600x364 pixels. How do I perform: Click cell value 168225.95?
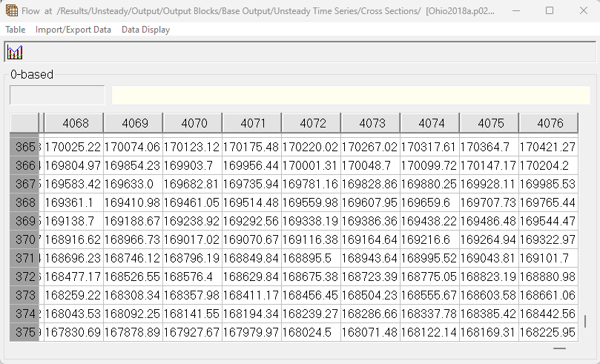pos(548,332)
